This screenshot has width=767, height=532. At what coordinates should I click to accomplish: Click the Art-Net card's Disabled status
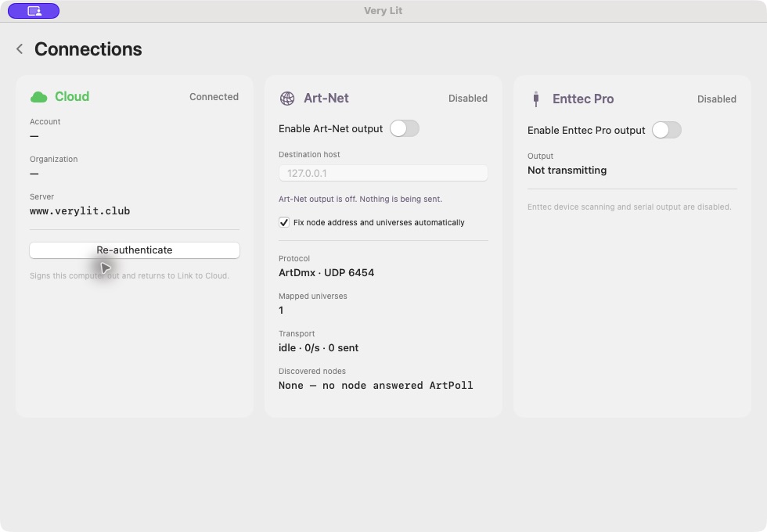click(468, 99)
